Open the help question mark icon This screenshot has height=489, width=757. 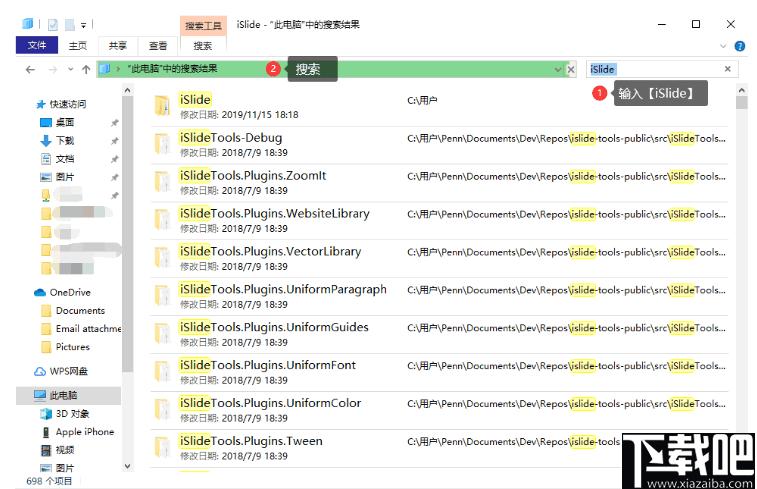[739, 46]
